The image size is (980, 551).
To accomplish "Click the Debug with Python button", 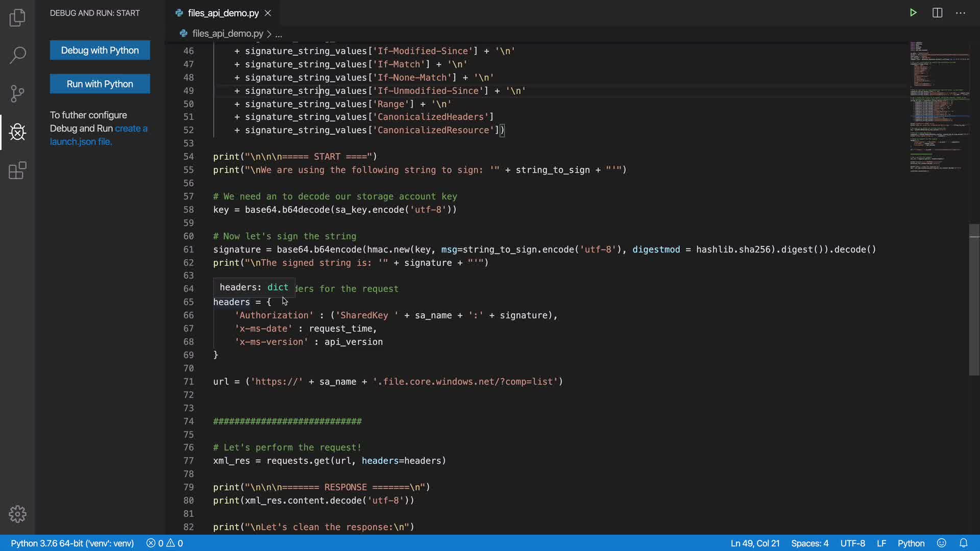I will (x=100, y=50).
